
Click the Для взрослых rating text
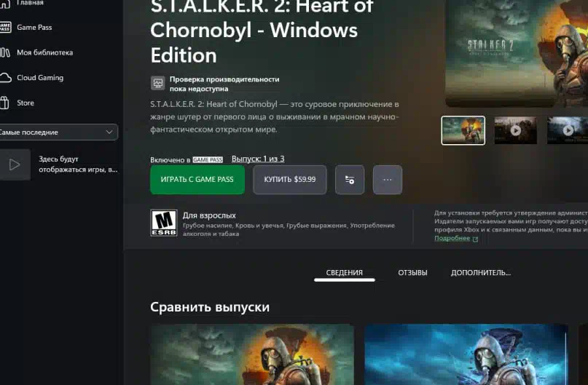click(x=209, y=215)
